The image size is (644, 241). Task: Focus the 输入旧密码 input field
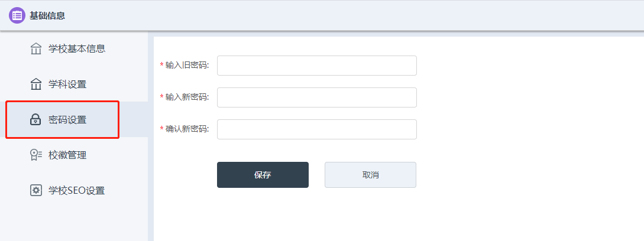click(x=316, y=66)
